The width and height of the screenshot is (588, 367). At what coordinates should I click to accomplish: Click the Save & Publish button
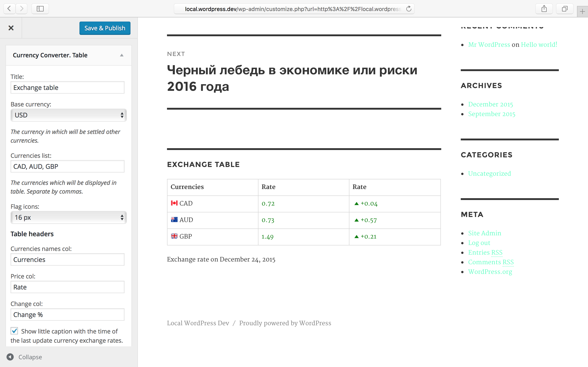pyautogui.click(x=105, y=28)
